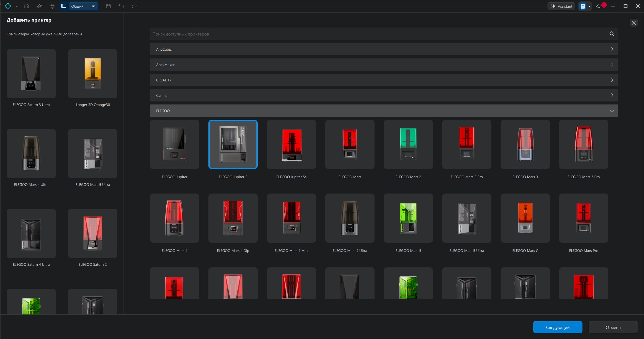The height and width of the screenshot is (339, 644).
Task: Select ELEGOO Mars 4 Ultra in brand list
Action: (350, 218)
